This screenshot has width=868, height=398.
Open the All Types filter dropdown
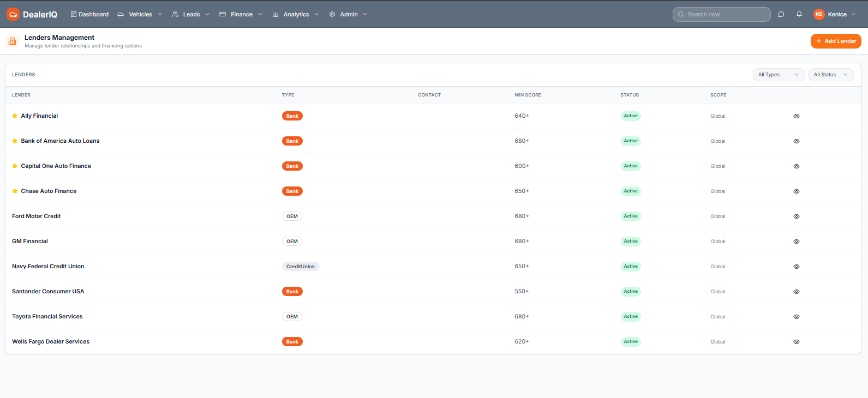[779, 75]
